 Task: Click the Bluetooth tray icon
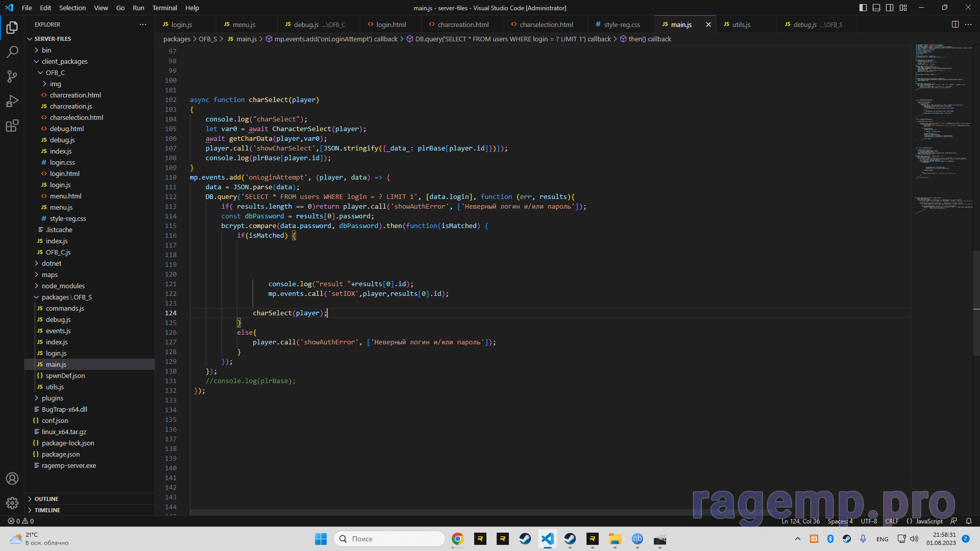(830, 539)
